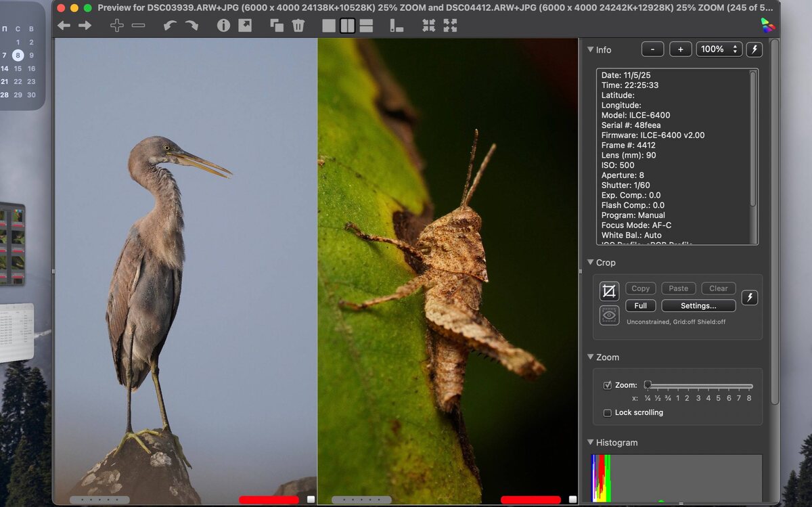Click the background contact sheet window thumbnails
The height and width of the screenshot is (507, 812).
click(x=12, y=244)
